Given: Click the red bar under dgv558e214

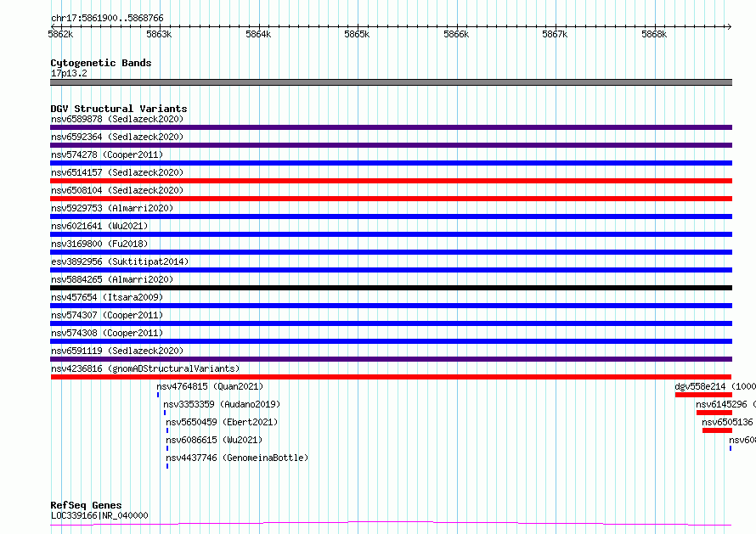Looking at the screenshot, I should pos(703,395).
